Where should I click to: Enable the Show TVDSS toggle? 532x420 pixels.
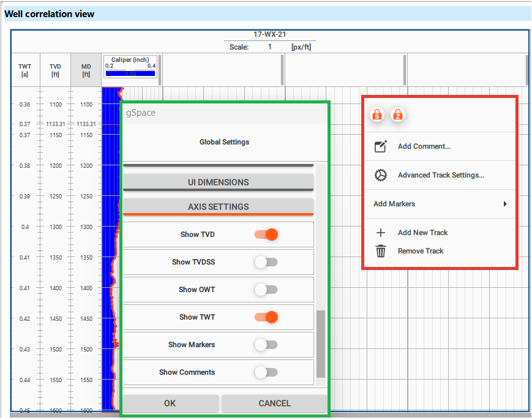266,262
